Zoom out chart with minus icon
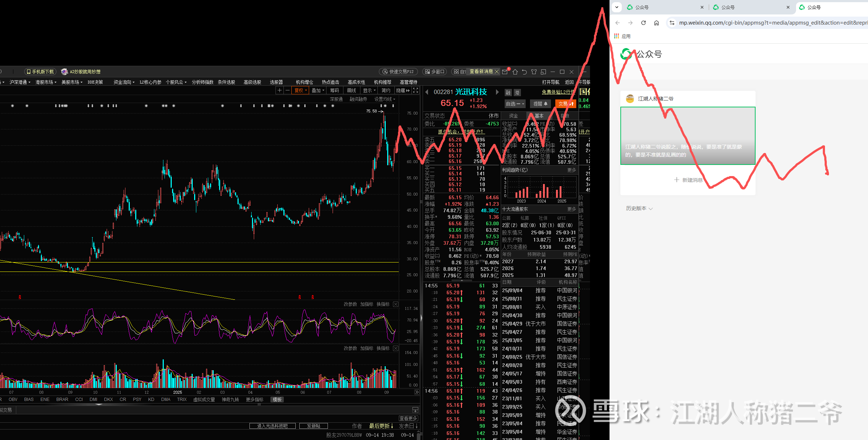The height and width of the screenshot is (440, 868). coord(287,90)
